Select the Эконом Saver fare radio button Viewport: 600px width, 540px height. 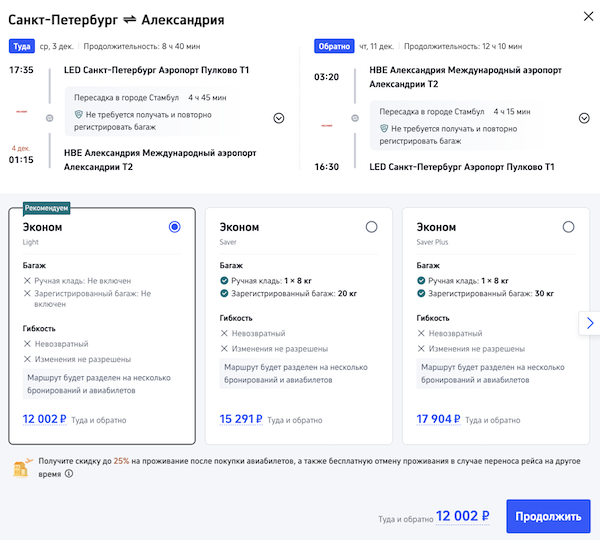pyautogui.click(x=372, y=227)
